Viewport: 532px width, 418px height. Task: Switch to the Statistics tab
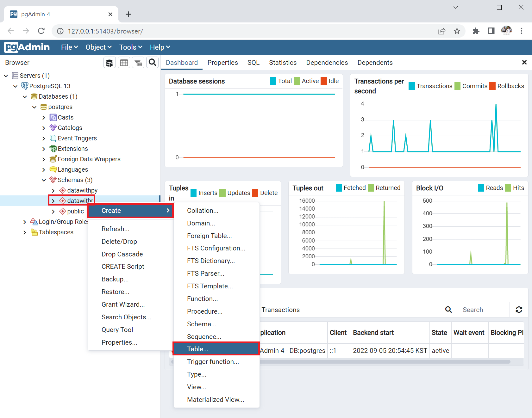click(283, 63)
